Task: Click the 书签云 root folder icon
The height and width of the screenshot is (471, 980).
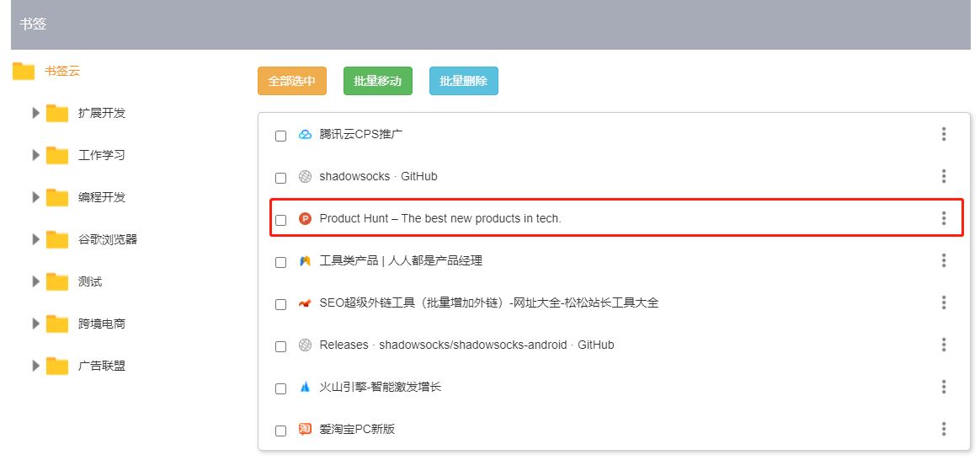Action: (x=24, y=71)
